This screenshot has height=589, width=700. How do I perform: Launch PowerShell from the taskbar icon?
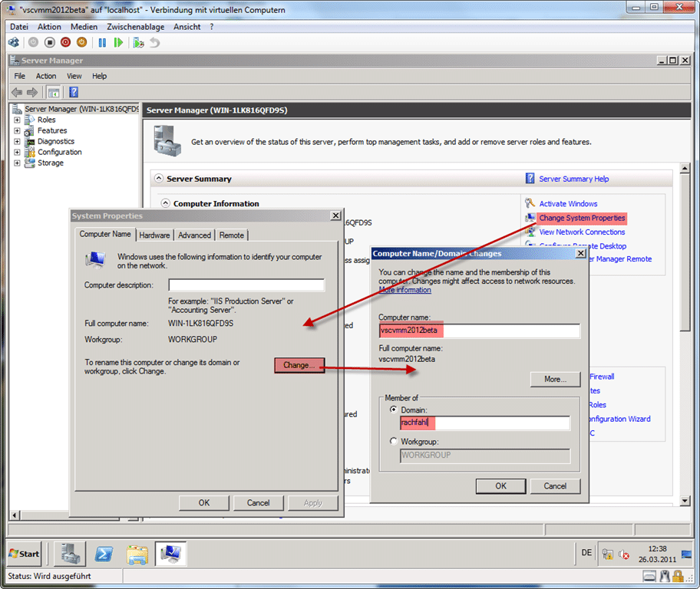click(x=104, y=554)
